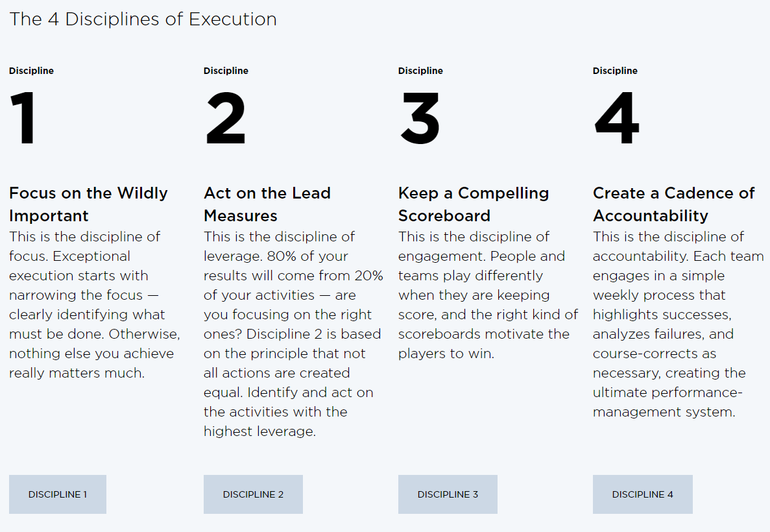Click the Discipline label above number 2

coord(226,71)
